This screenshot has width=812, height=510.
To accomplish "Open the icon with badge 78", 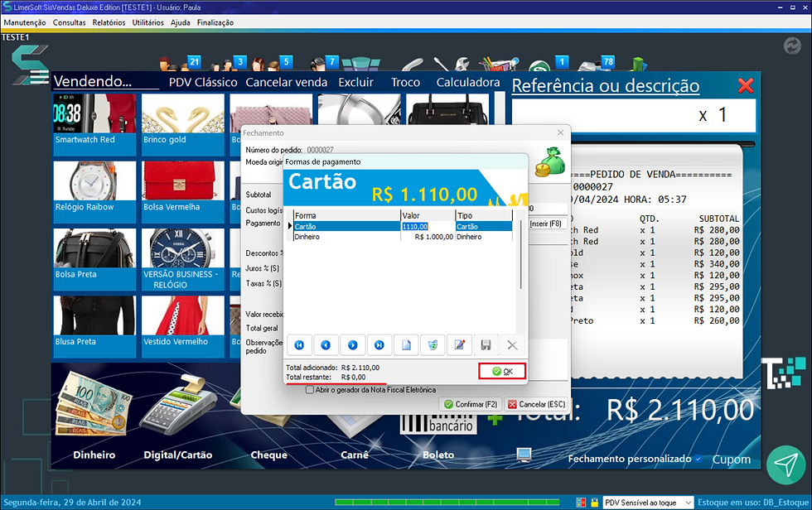I will pyautogui.click(x=597, y=64).
